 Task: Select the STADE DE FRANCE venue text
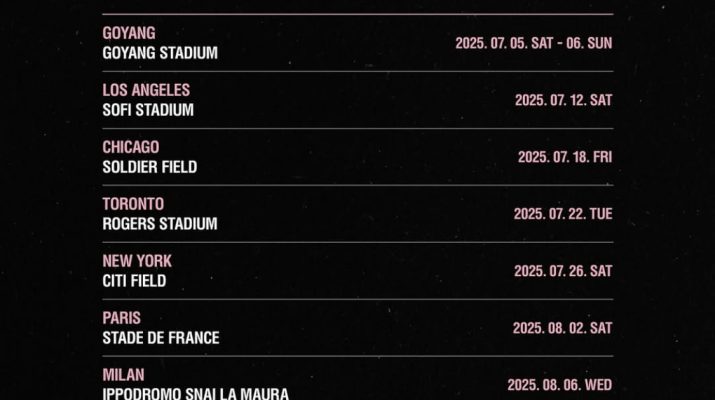tap(161, 338)
